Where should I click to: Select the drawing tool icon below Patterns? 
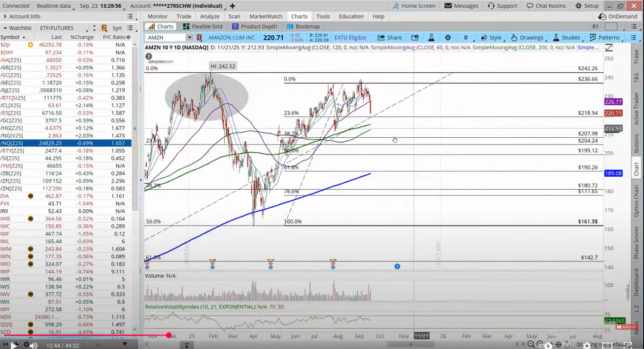pyautogui.click(x=609, y=48)
